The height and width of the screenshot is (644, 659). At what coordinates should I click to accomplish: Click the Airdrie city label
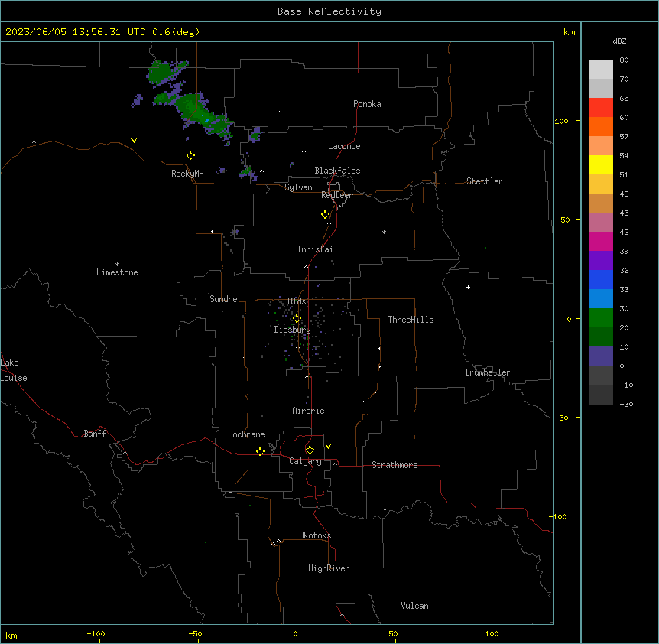[309, 411]
